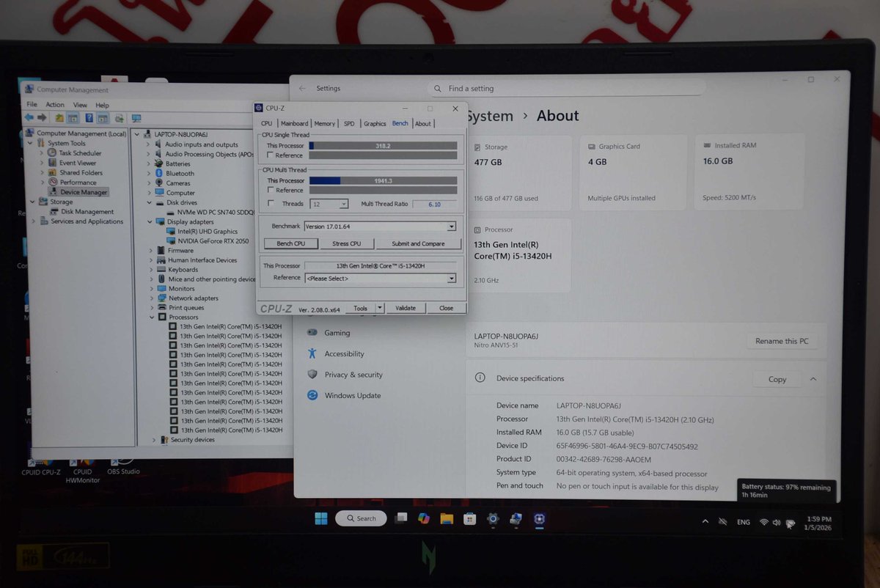Click Rename this PC button

(x=782, y=341)
